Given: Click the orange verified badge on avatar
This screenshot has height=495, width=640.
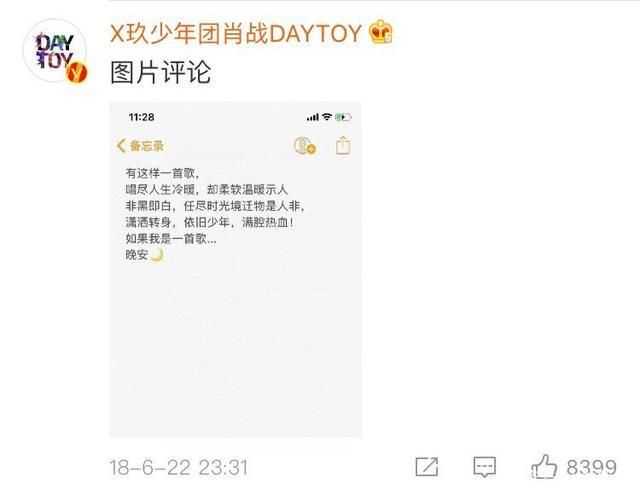Looking at the screenshot, I should tap(77, 73).
